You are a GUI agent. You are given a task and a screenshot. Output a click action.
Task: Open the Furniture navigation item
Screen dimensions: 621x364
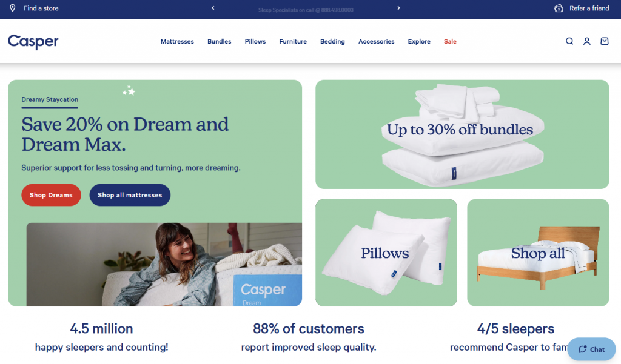click(x=293, y=42)
